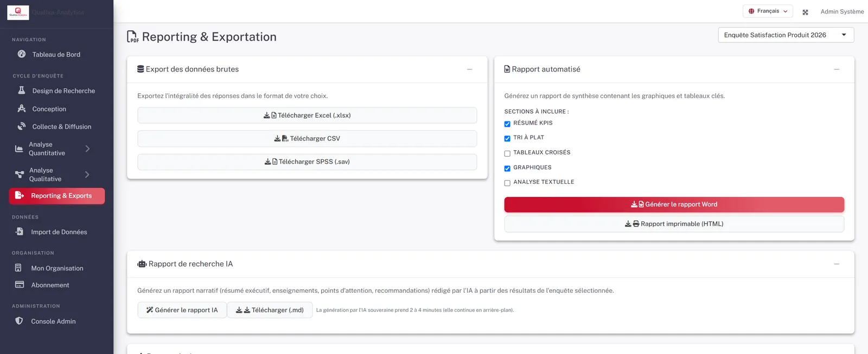
Task: Click the Mon Organisation building icon
Action: (x=18, y=268)
